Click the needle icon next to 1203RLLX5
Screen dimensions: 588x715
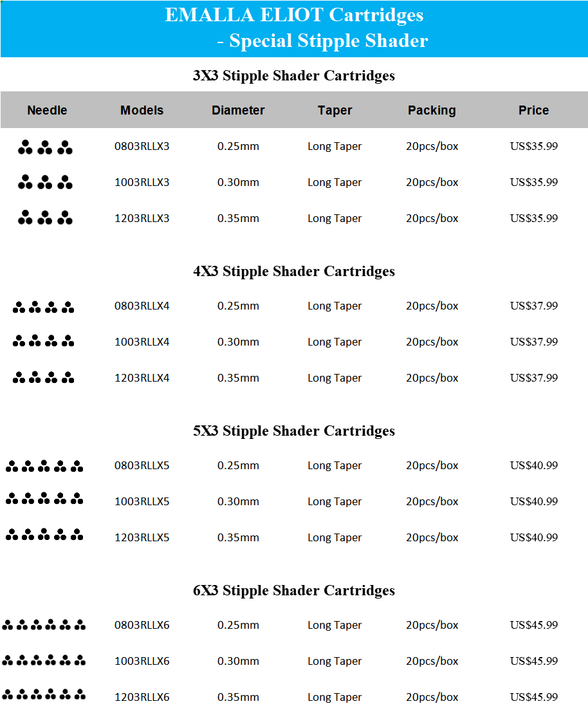pyautogui.click(x=44, y=534)
